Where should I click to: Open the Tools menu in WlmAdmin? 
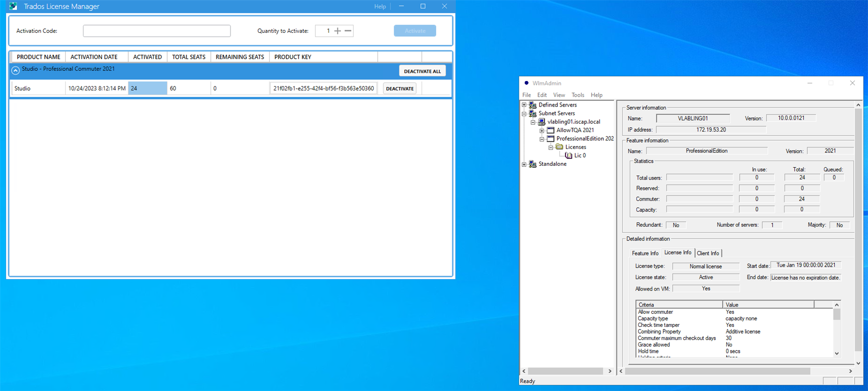pyautogui.click(x=578, y=95)
